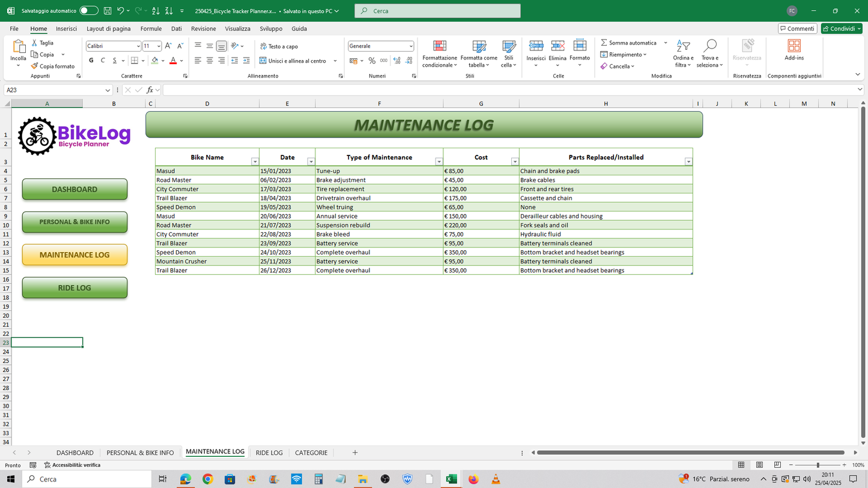Open the Parts Replaced/Installed filter dropdown

tap(688, 162)
